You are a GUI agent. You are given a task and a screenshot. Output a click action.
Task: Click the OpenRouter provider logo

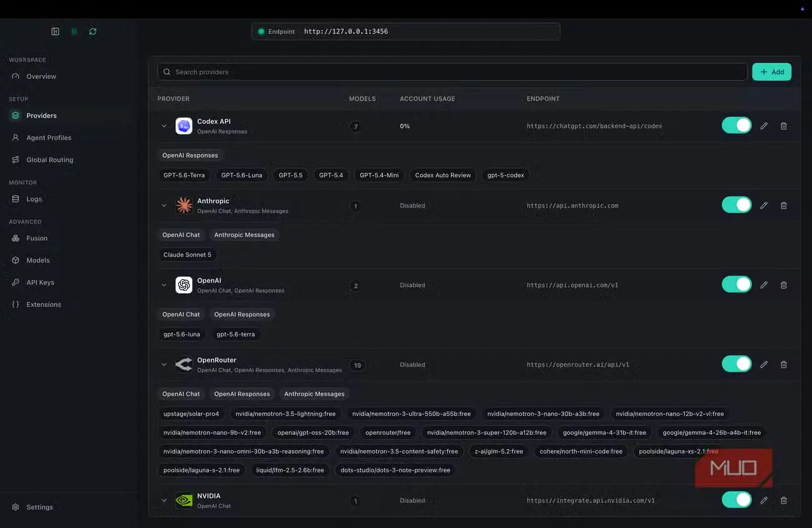(184, 364)
